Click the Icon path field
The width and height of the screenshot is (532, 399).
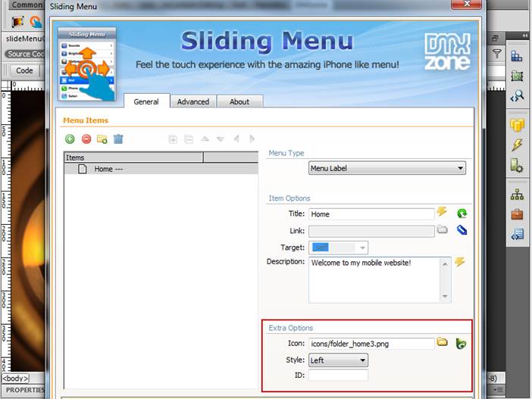[x=371, y=344]
